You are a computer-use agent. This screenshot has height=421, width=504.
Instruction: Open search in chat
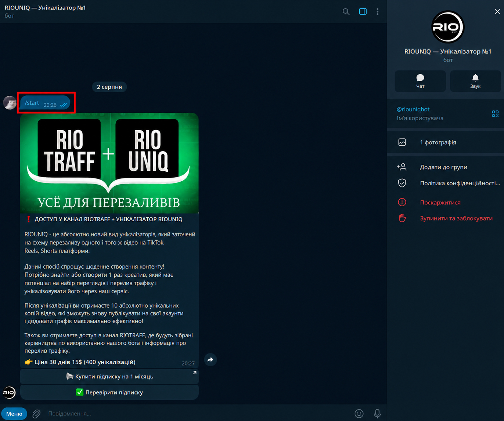tap(346, 11)
